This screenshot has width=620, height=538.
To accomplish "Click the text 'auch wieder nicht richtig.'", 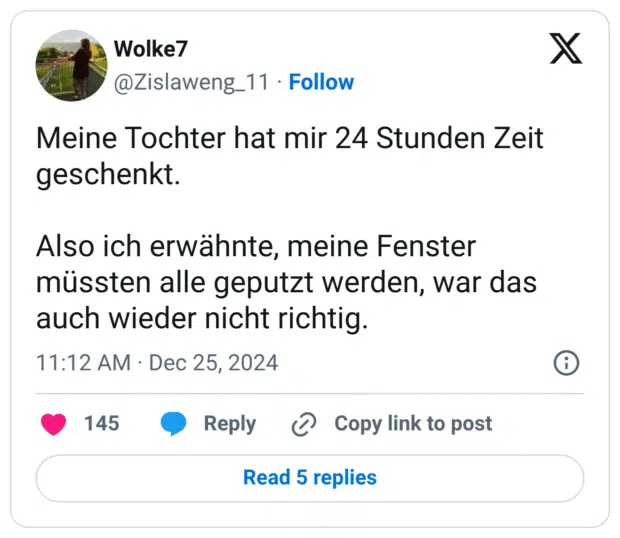I will point(202,320).
